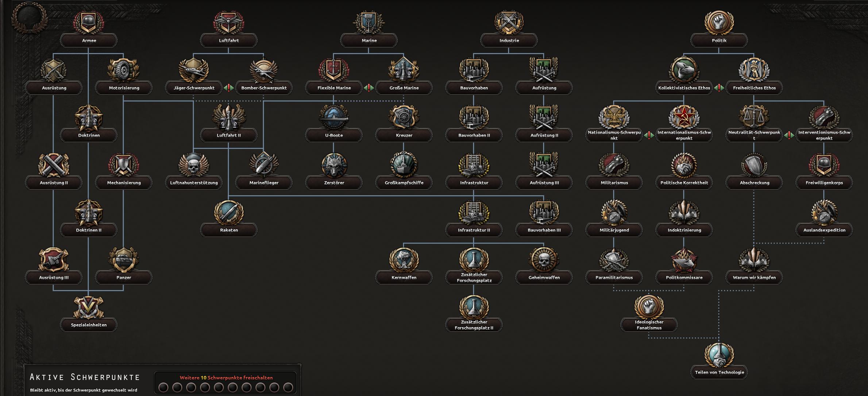Click 'Weitere 10 Schwerpunkte freischalten' text
The height and width of the screenshot is (396, 868).
coord(226,378)
